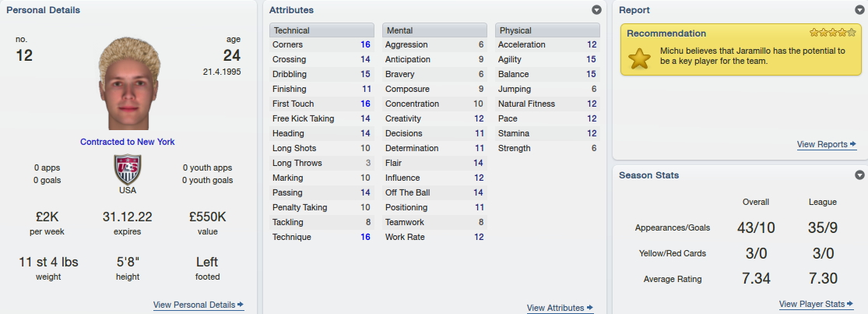Click the gold star recommendation icon
Screen dimensions: 868x314
(x=639, y=58)
